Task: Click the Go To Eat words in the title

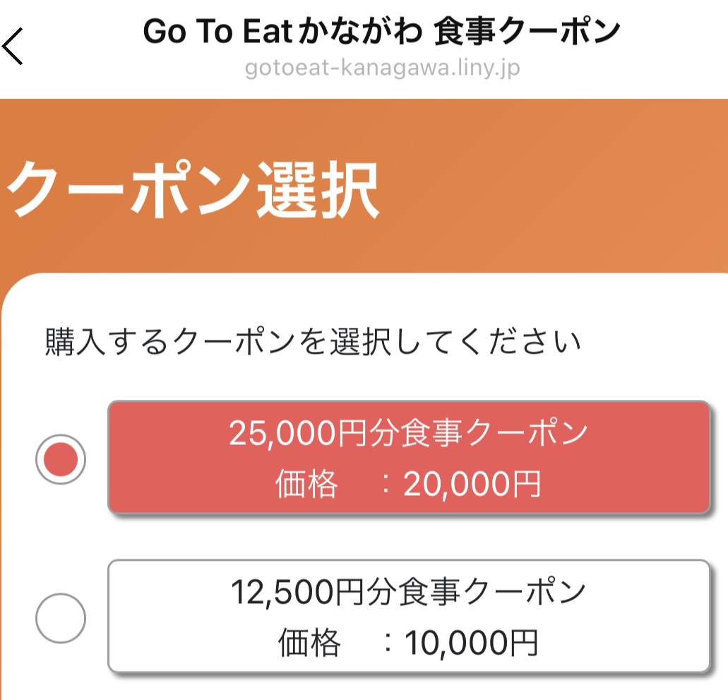Action: pyautogui.click(x=217, y=32)
